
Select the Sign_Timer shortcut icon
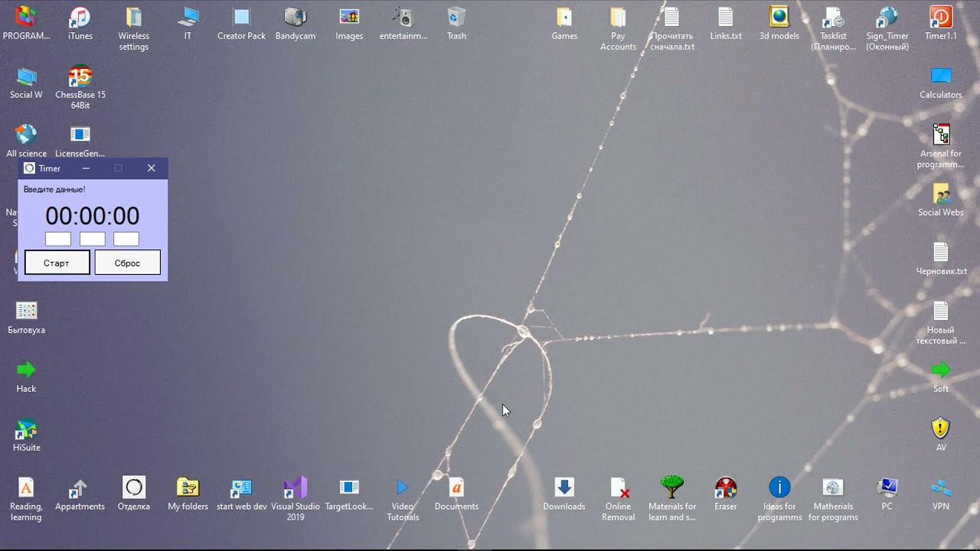click(x=887, y=17)
